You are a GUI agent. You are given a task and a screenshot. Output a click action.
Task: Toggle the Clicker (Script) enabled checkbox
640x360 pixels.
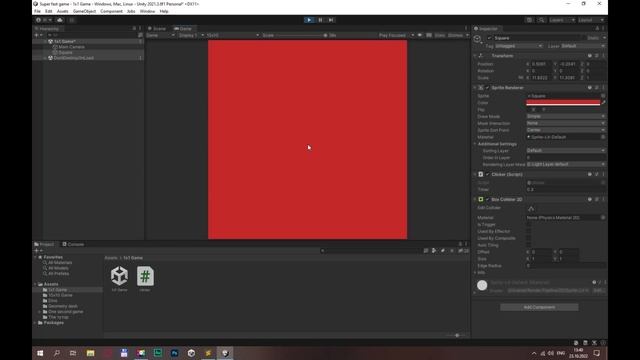tap(487, 174)
